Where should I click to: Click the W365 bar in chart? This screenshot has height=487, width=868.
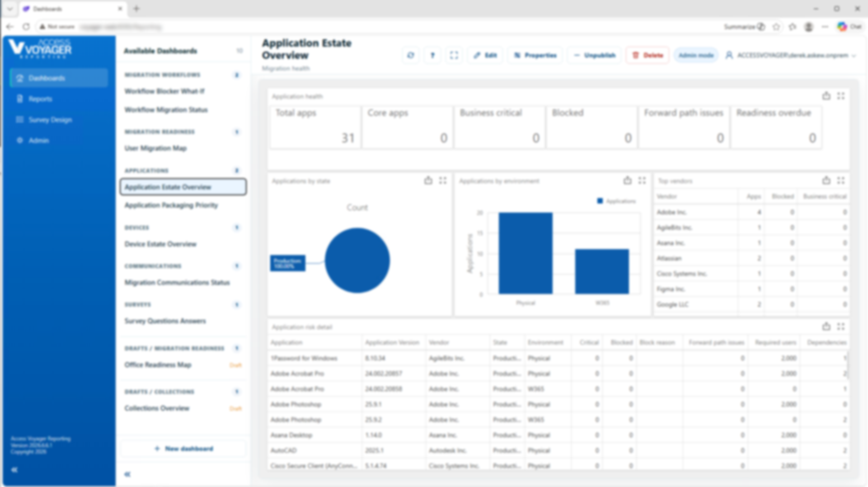(602, 271)
